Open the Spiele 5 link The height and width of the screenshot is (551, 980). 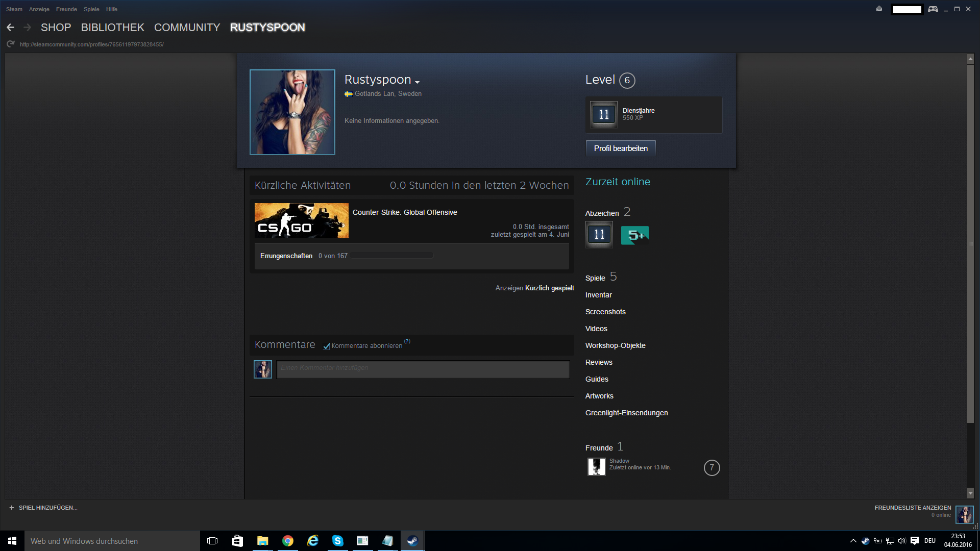(x=601, y=277)
